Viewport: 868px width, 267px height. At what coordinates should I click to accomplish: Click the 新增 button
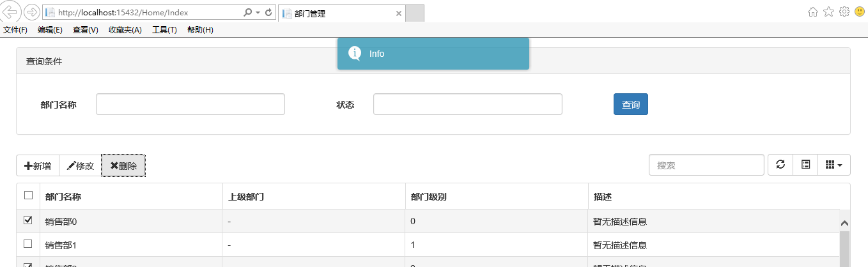pyautogui.click(x=38, y=165)
